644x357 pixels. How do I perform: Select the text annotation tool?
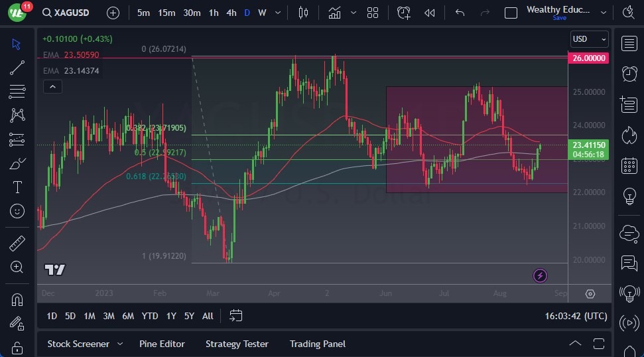(x=17, y=187)
